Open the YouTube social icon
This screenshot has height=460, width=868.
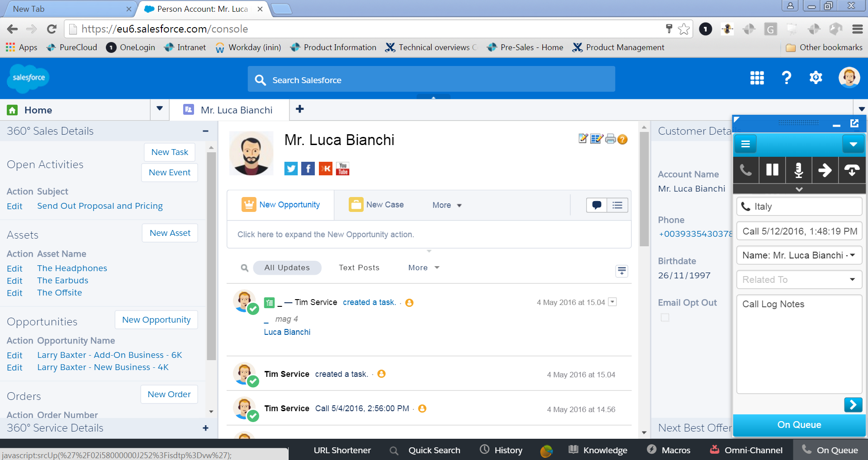click(x=343, y=169)
